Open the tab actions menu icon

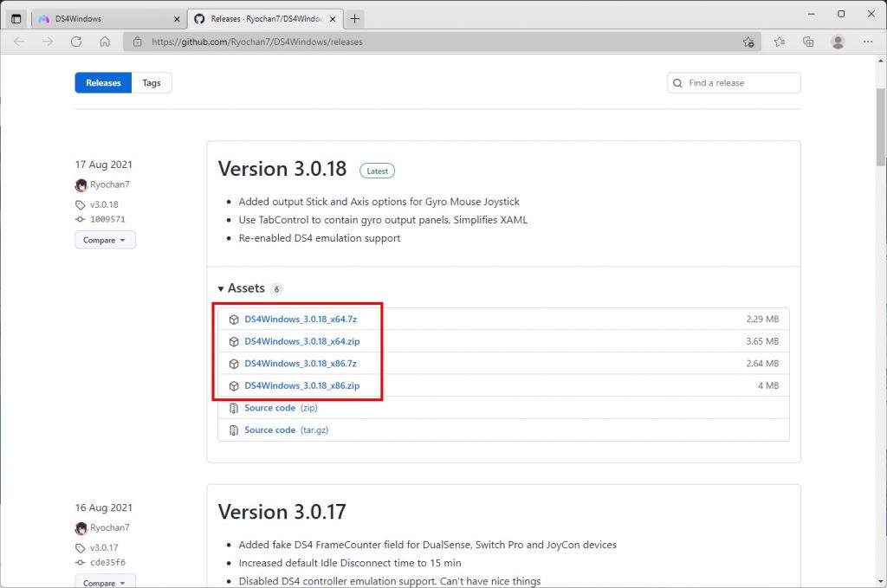tap(16, 19)
